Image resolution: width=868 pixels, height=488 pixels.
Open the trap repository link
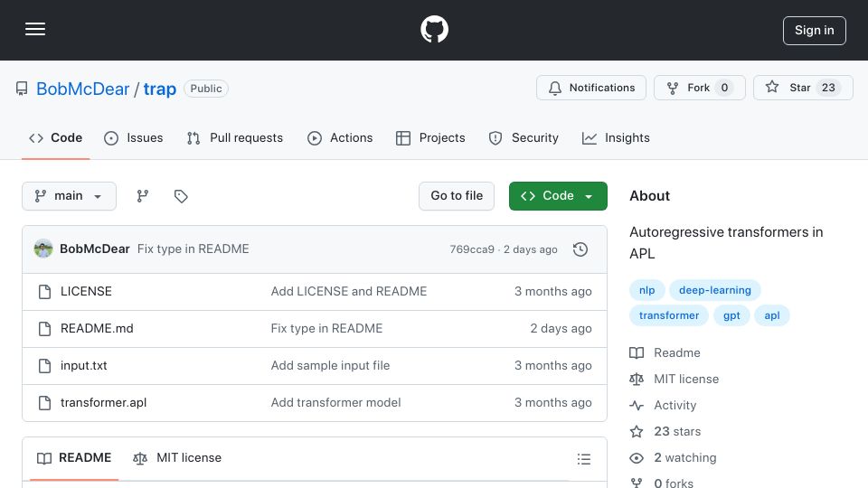click(159, 89)
